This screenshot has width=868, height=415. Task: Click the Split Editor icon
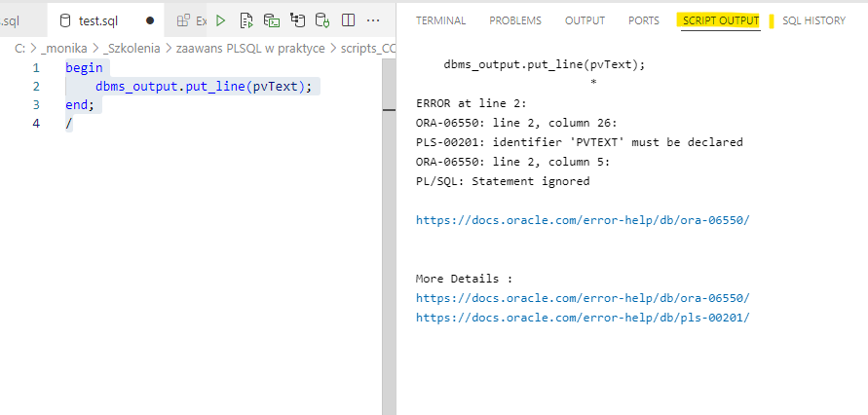pos(348,20)
